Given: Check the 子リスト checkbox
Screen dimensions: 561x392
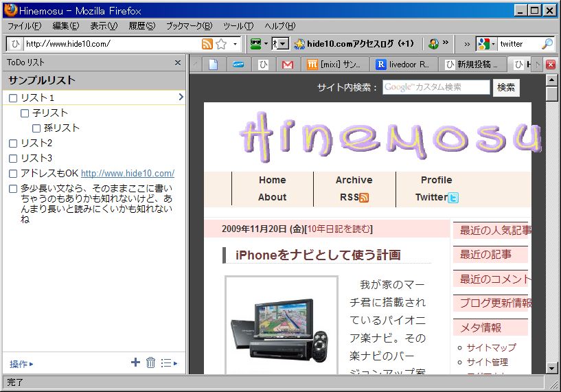Looking at the screenshot, I should coord(25,113).
